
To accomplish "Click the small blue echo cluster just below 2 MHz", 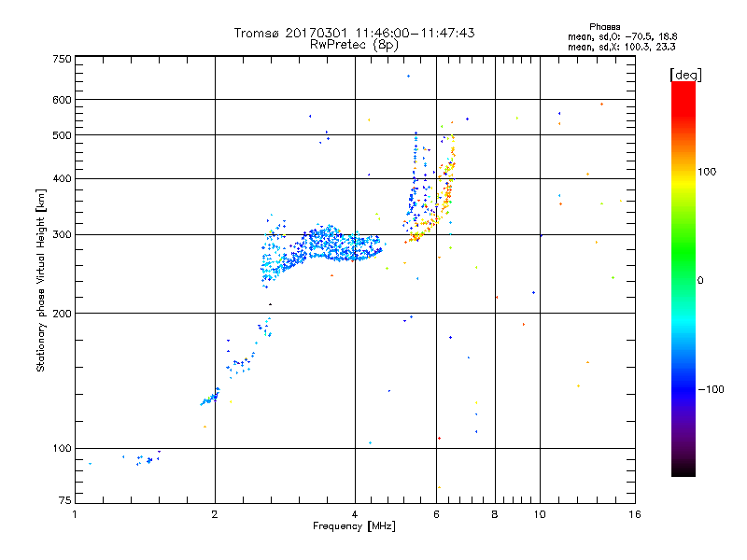I will tap(209, 398).
